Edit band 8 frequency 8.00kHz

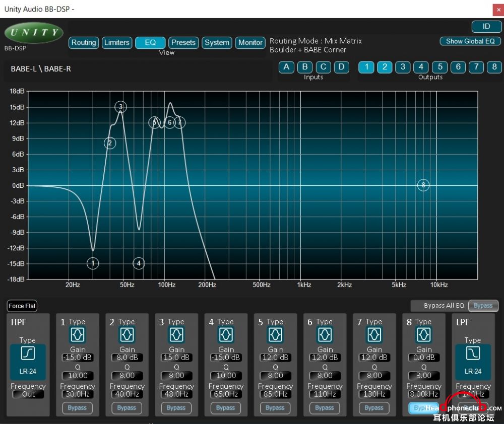[x=424, y=394]
